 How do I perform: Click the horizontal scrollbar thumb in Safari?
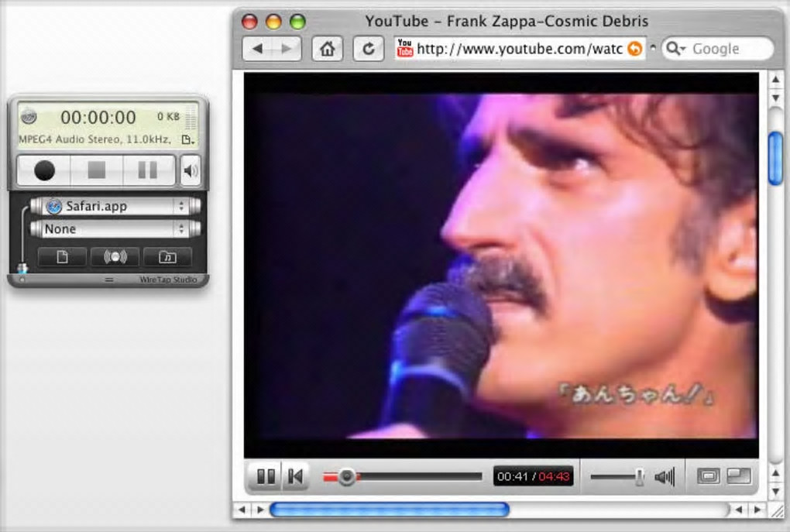click(389, 510)
